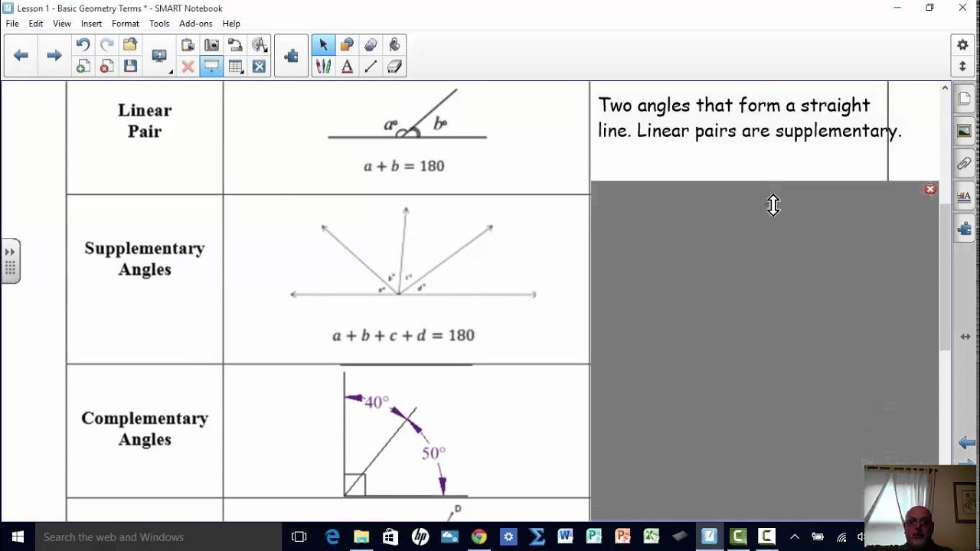Add a new page
Image resolution: width=980 pixels, height=551 pixels.
[x=83, y=67]
